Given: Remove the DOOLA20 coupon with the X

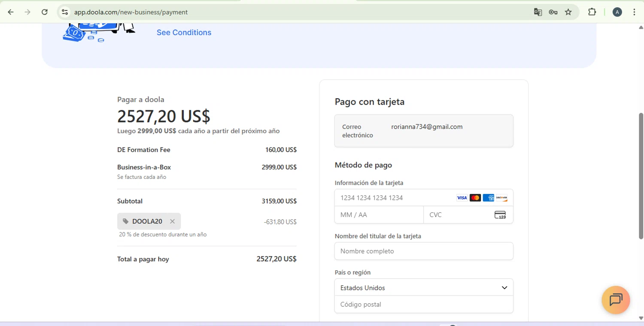Looking at the screenshot, I should (x=172, y=221).
